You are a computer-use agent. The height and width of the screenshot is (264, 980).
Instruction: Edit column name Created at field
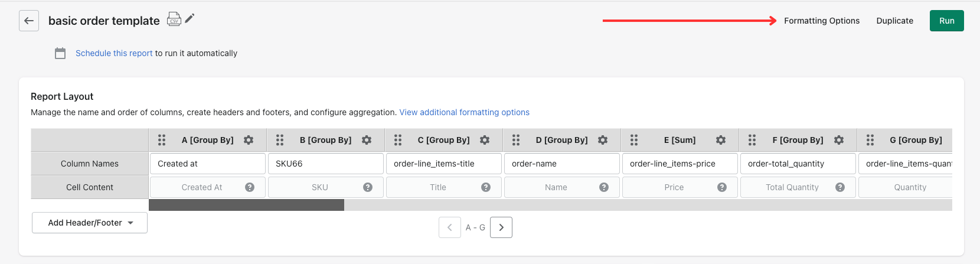tap(208, 164)
